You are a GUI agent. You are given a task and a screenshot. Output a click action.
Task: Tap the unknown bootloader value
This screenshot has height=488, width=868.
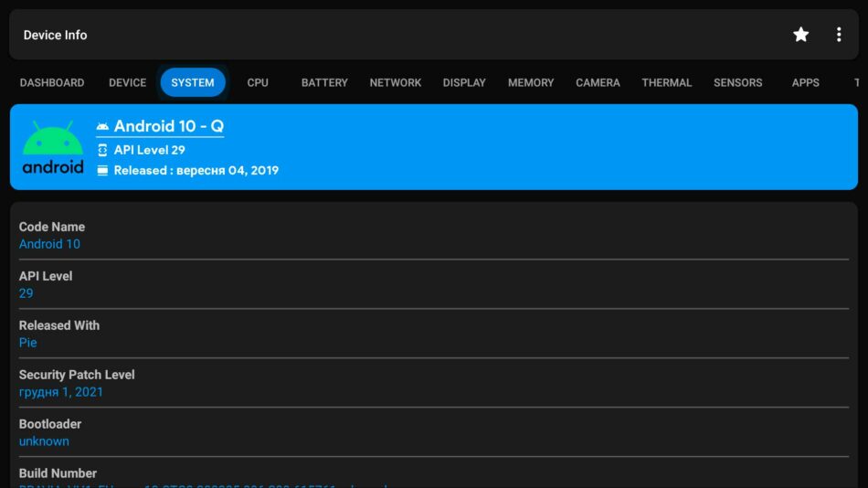pos(44,440)
